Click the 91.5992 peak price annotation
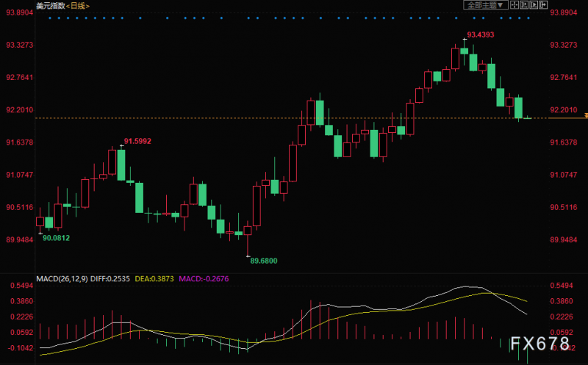588x365 pixels. [x=137, y=141]
